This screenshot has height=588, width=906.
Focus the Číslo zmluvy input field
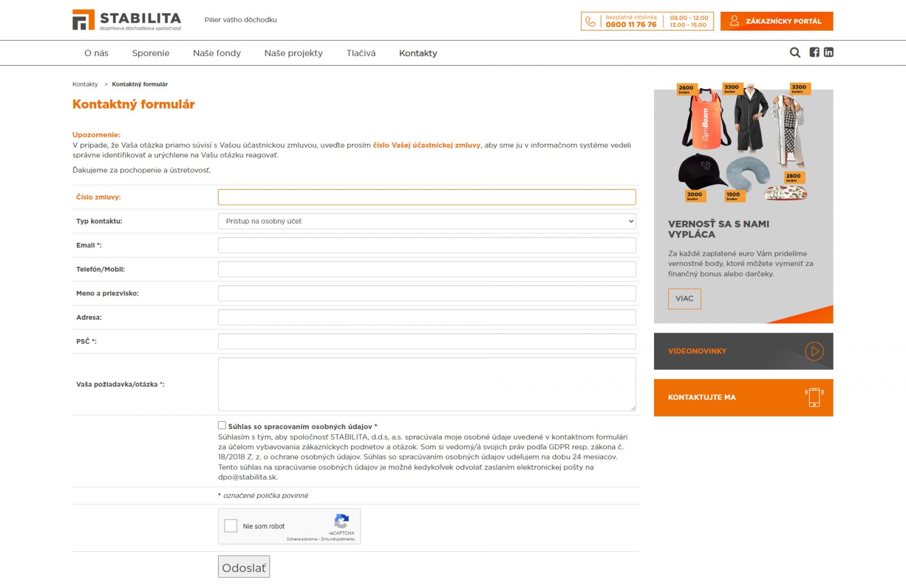point(426,197)
